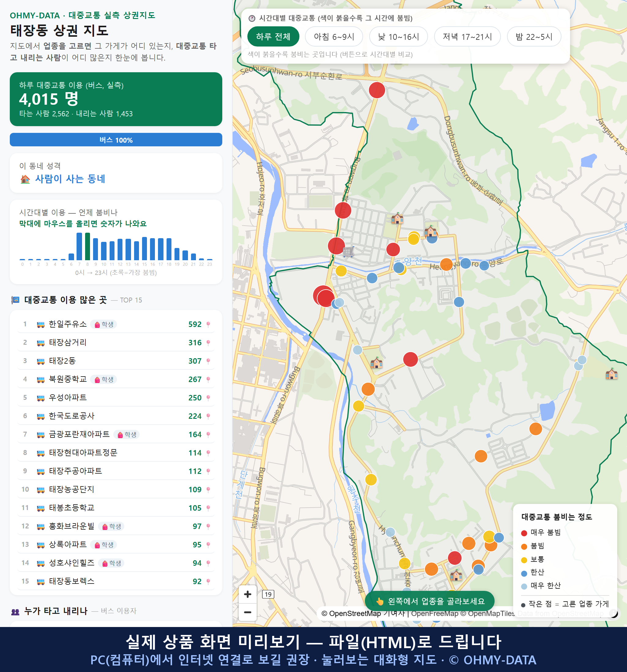
Task: Click map pin icon on 한국도로공사 row
Action: [x=208, y=416]
